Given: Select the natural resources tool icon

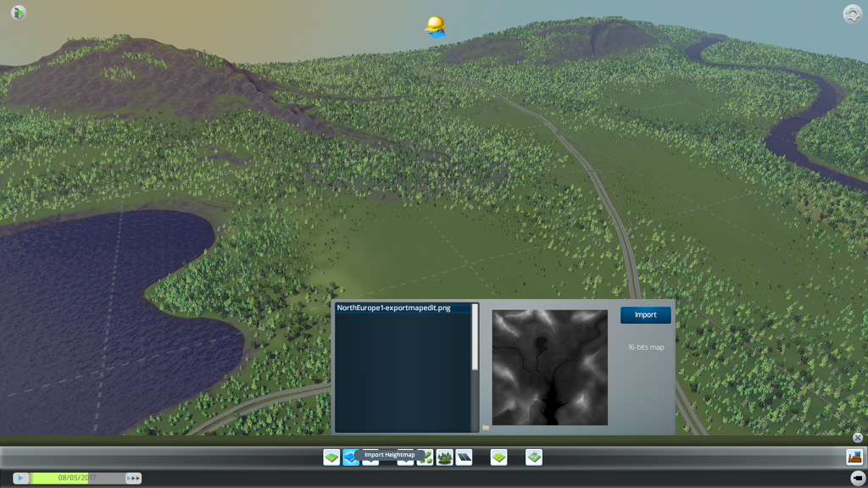Looking at the screenshot, I should pyautogui.click(x=426, y=457).
